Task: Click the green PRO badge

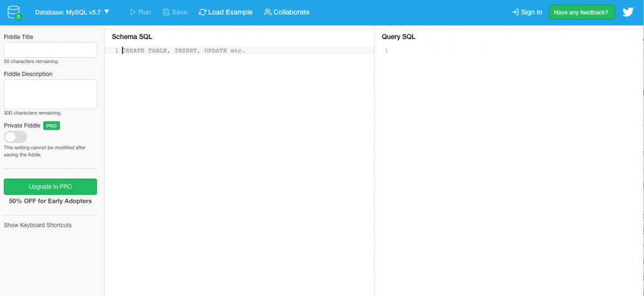Action: 52,126
